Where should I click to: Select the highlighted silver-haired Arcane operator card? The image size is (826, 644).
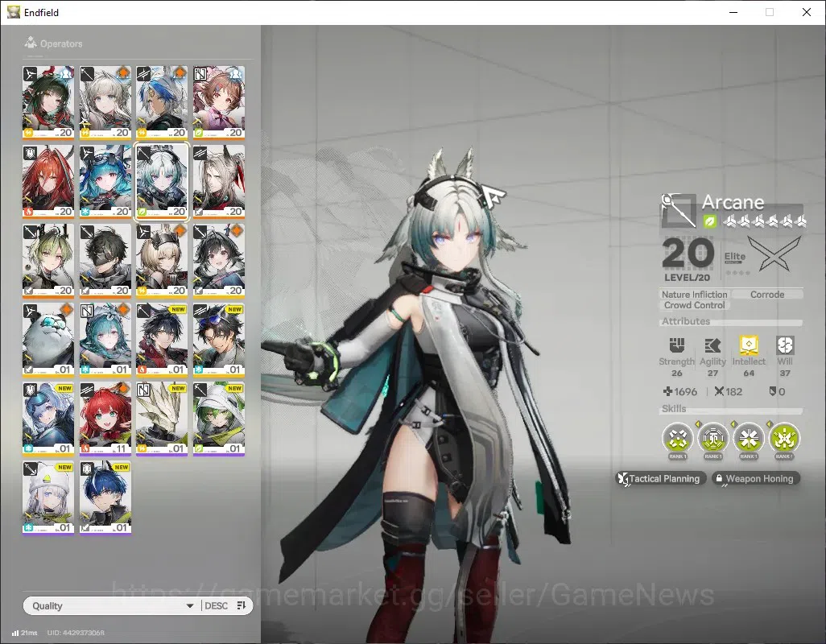pyautogui.click(x=162, y=181)
